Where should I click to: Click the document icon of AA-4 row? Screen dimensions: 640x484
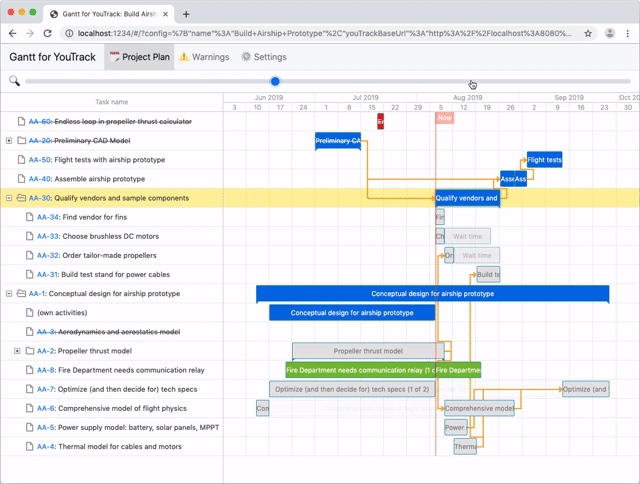pyautogui.click(x=29, y=446)
